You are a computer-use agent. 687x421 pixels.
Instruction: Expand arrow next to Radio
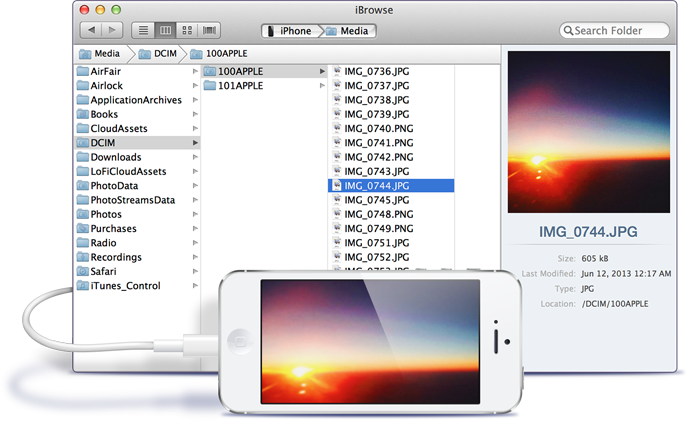(195, 243)
